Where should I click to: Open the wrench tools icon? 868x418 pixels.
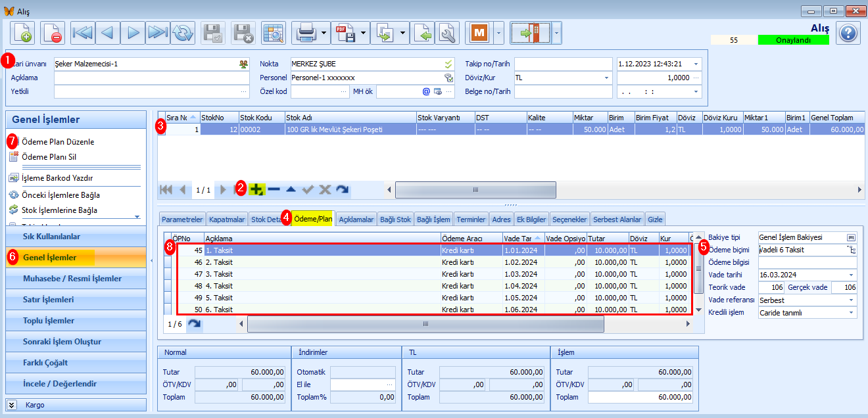pos(447,32)
